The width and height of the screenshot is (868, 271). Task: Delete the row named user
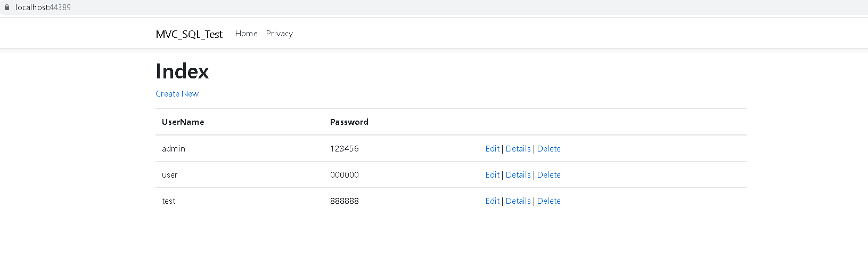pyautogui.click(x=548, y=175)
